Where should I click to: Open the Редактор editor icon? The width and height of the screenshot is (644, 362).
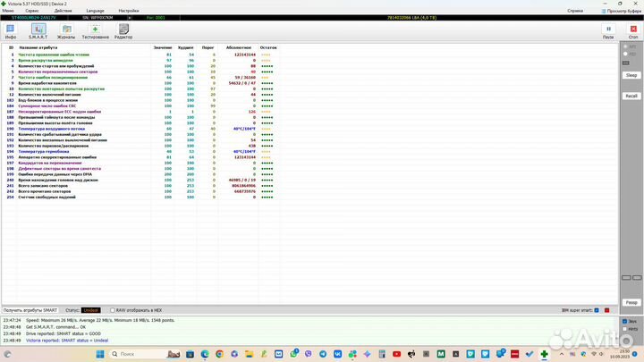[x=123, y=31]
